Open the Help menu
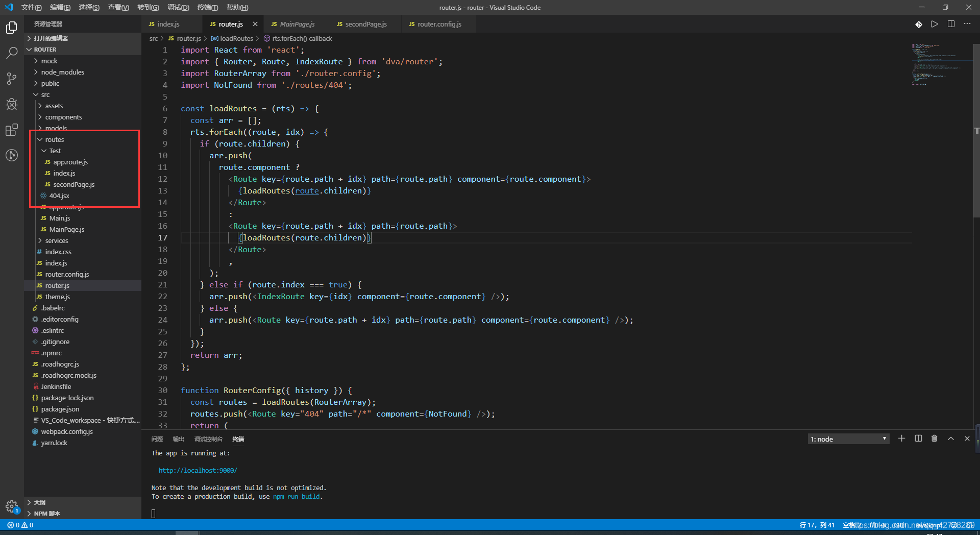The height and width of the screenshot is (535, 980). point(237,7)
